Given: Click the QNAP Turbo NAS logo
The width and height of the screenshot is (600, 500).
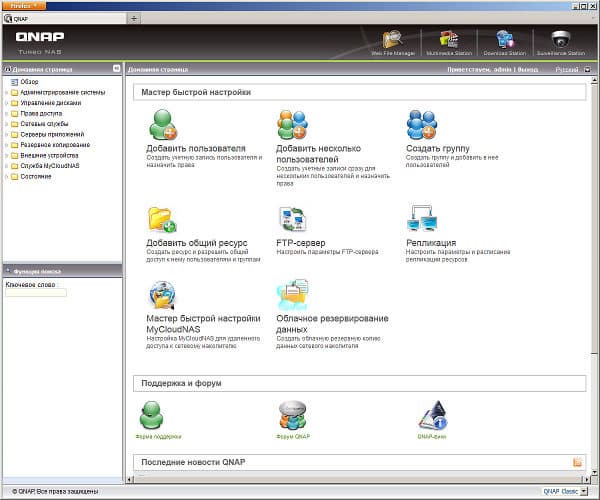Looking at the screenshot, I should pyautogui.click(x=40, y=42).
